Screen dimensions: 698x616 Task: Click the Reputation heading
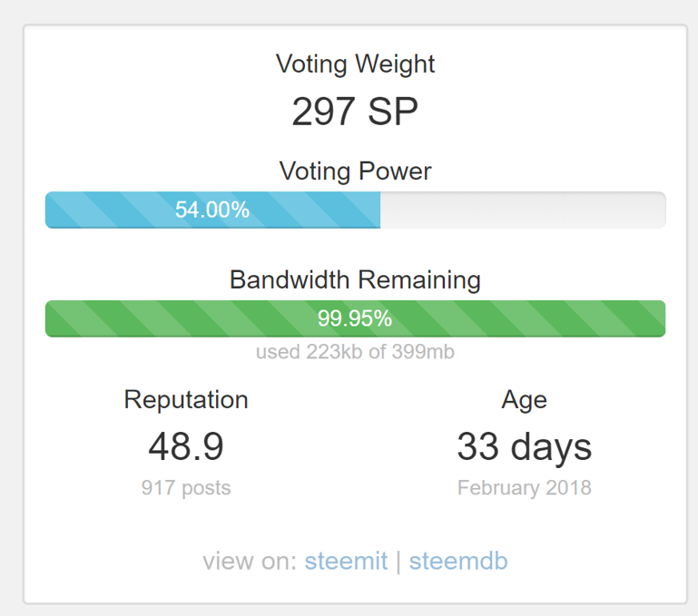(x=186, y=399)
